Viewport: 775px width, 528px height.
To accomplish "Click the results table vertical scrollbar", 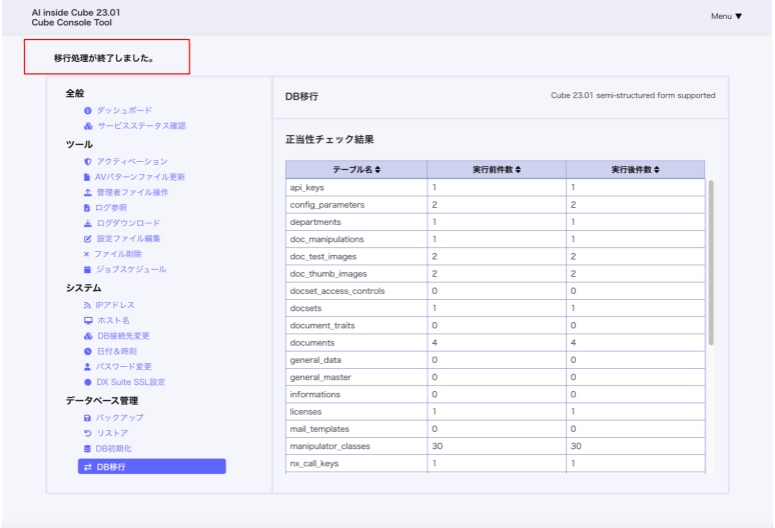I will coord(712,260).
